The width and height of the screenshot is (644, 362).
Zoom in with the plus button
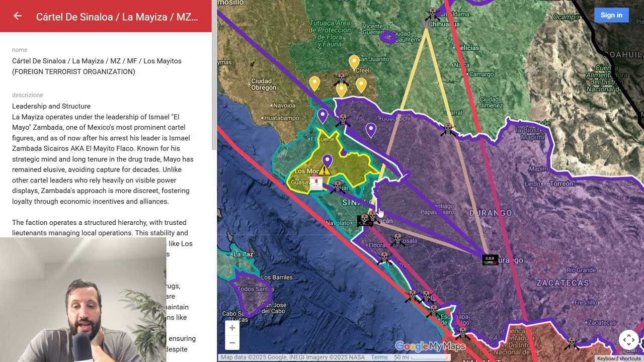click(232, 328)
